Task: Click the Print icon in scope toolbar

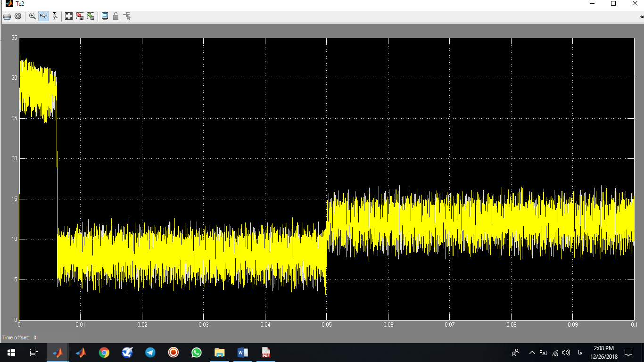Action: pyautogui.click(x=7, y=16)
